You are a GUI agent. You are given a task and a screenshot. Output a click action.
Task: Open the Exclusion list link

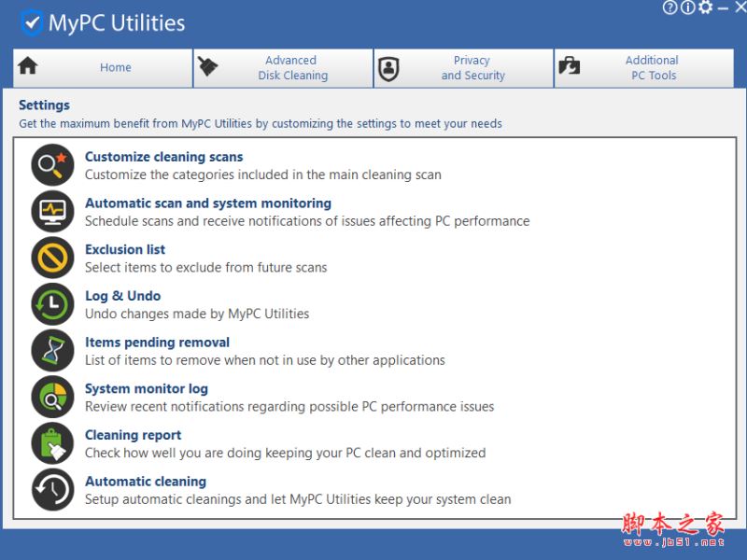click(125, 249)
